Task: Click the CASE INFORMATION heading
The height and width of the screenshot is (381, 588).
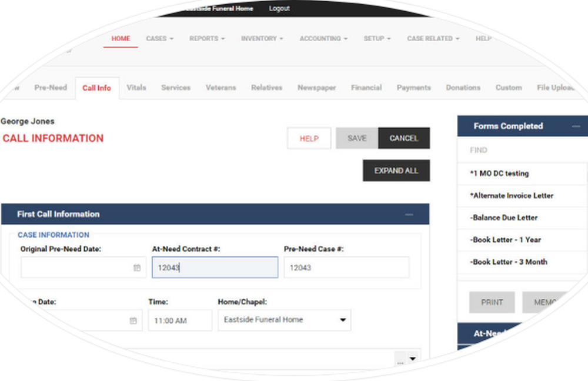Action: click(54, 235)
